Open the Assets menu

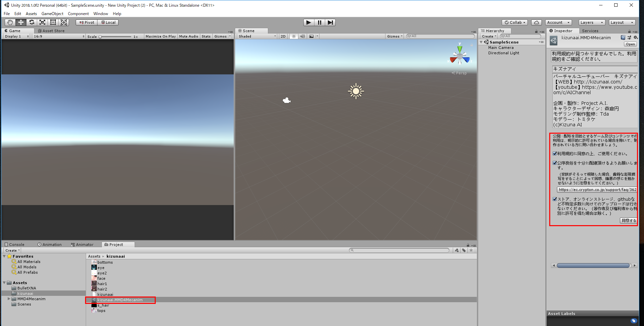[x=31, y=14]
